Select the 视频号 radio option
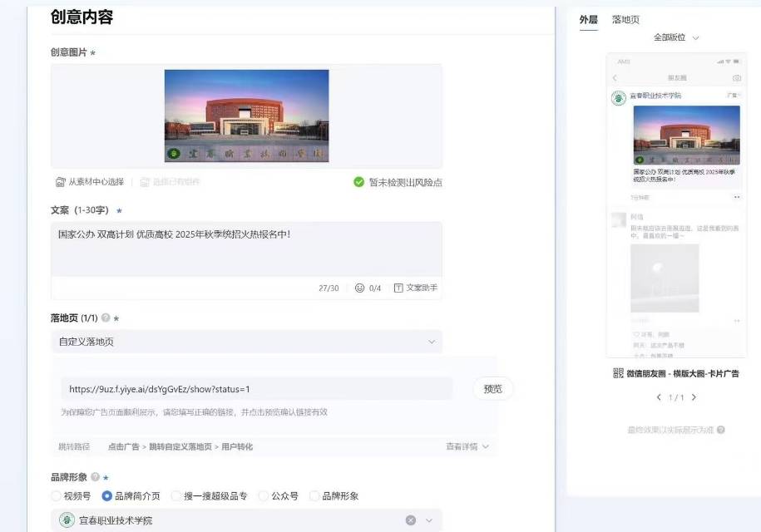 click(x=57, y=496)
